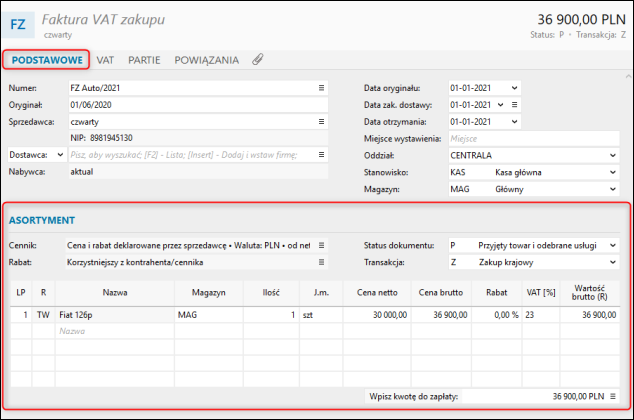Switch to the VAT tab

tap(105, 60)
